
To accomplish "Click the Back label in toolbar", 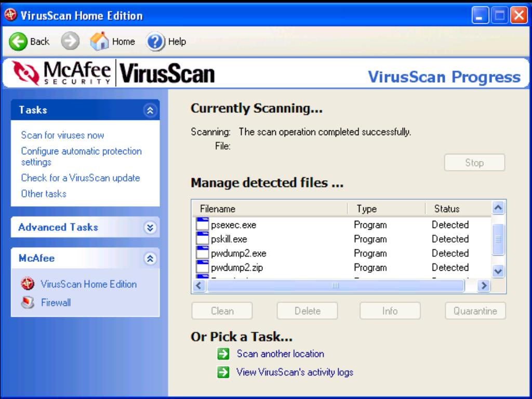I will 39,42.
